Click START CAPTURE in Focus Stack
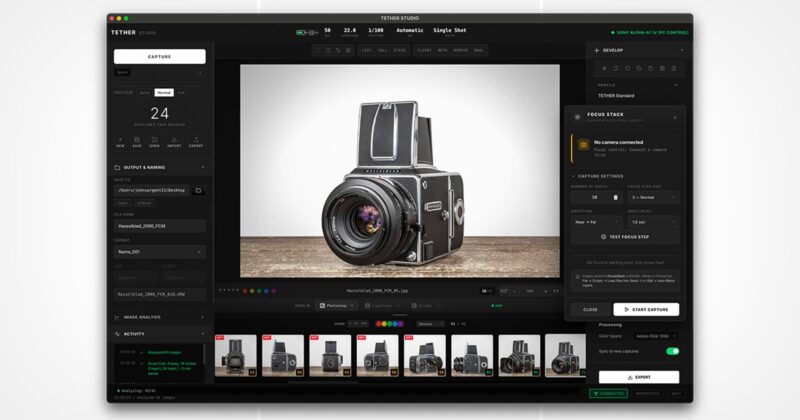The height and width of the screenshot is (420, 800). click(646, 309)
